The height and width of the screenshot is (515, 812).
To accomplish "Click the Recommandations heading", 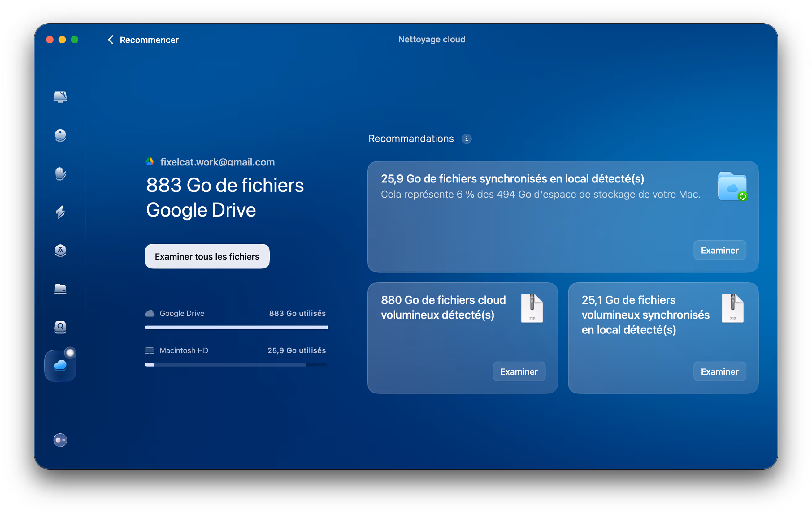I will [x=411, y=139].
